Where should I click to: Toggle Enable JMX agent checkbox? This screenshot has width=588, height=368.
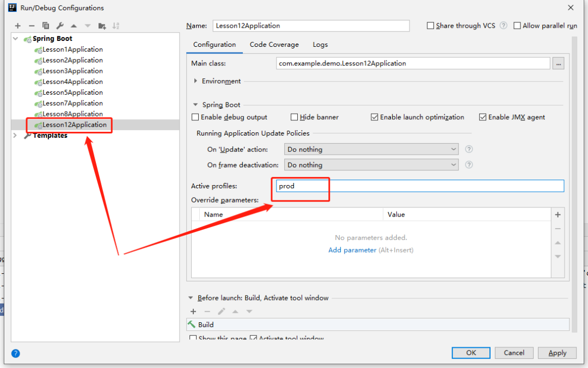482,117
